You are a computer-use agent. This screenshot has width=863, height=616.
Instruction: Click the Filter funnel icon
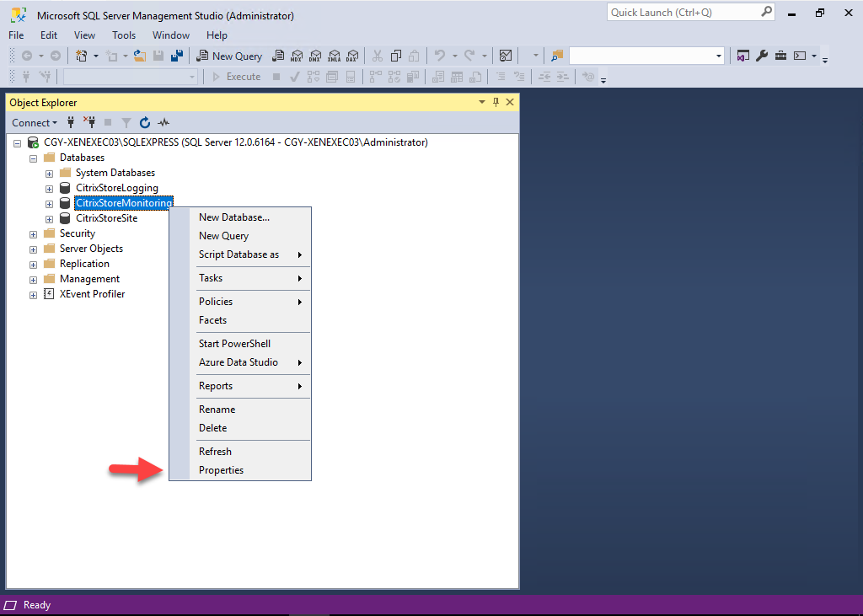tap(126, 122)
